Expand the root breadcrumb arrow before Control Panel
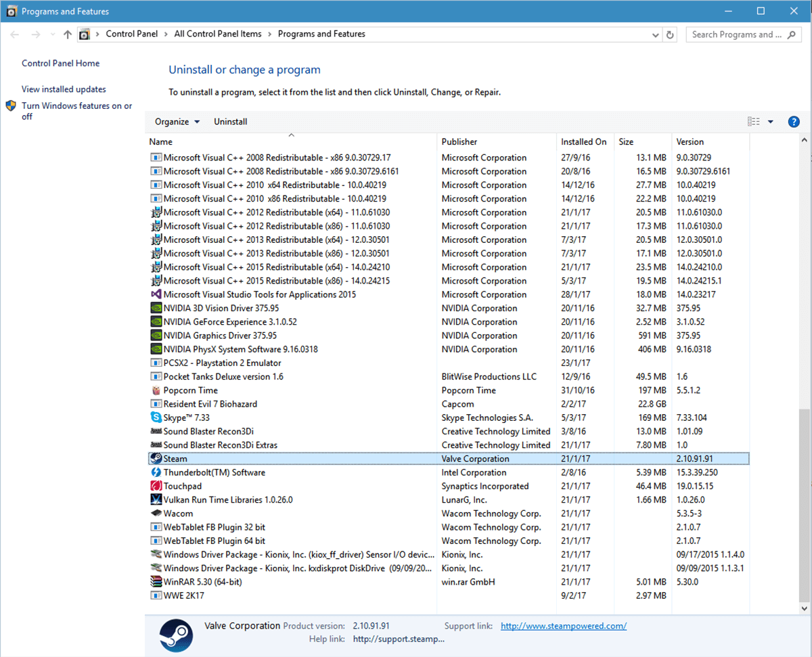This screenshot has height=657, width=812. 98,35
